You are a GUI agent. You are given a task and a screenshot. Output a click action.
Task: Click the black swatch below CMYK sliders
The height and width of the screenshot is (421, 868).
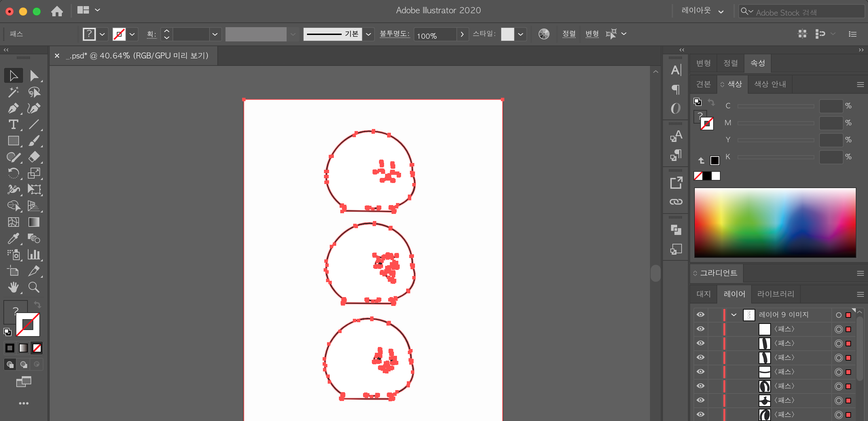tap(707, 176)
